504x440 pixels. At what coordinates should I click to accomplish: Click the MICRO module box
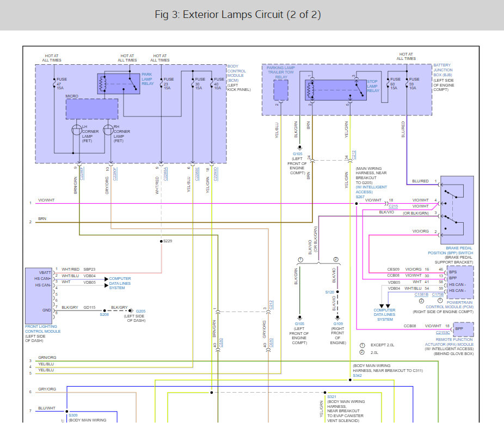tap(92, 109)
